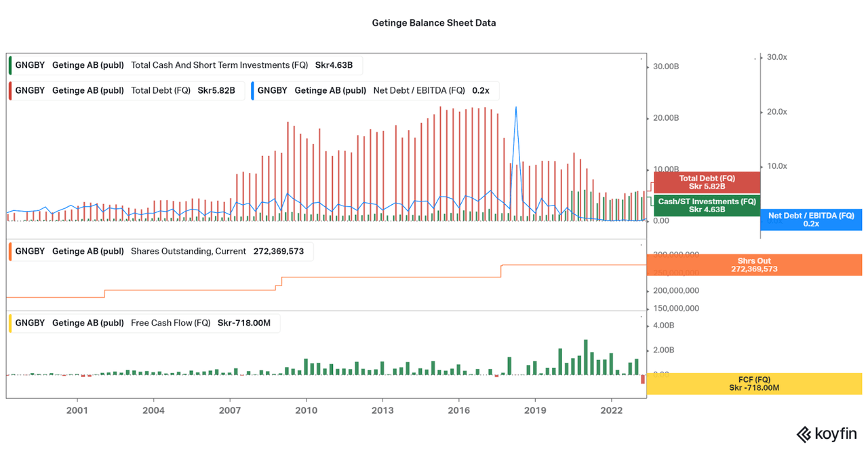The height and width of the screenshot is (449, 868).
Task: Click the red Total Debt Skr 5.82B axis tag
Action: point(707,182)
